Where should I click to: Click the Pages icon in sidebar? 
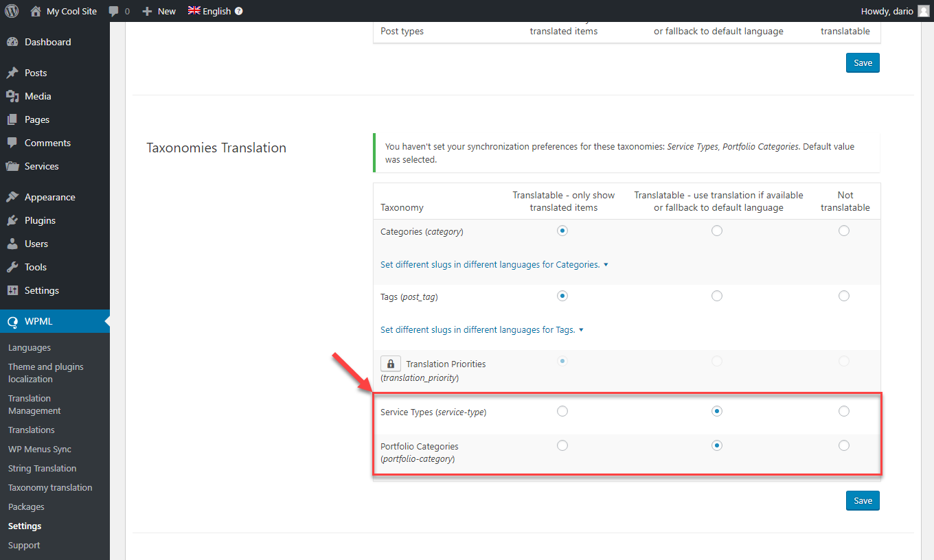(x=12, y=119)
